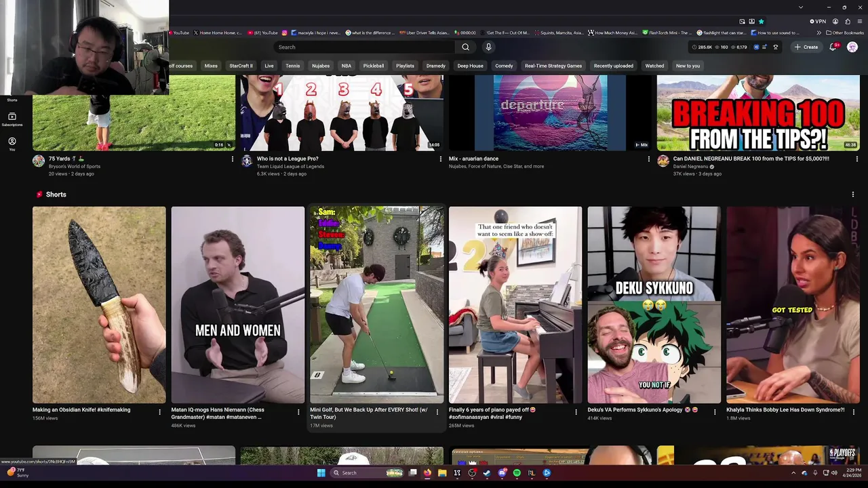Switch to the Uber Driver Tells Asian browser tab

coord(424,33)
